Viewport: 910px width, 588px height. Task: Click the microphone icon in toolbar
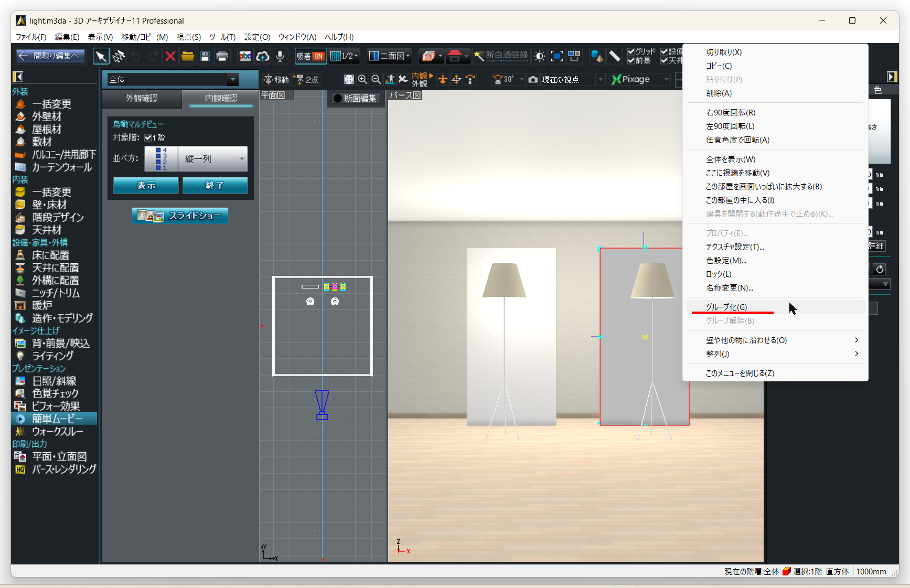coord(280,56)
